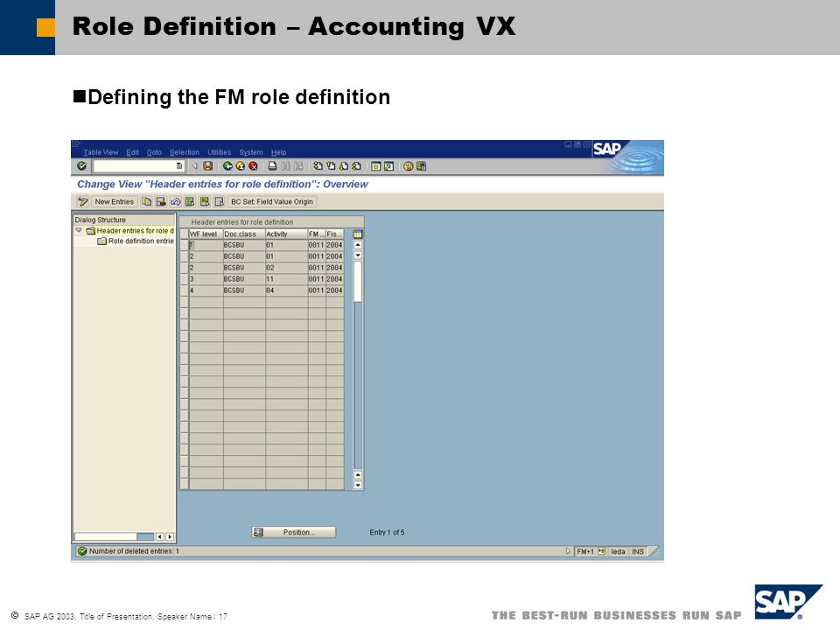Image resolution: width=840 pixels, height=630 pixels.
Task: Click the 'Entry 1 of 5' text
Action: click(x=387, y=533)
